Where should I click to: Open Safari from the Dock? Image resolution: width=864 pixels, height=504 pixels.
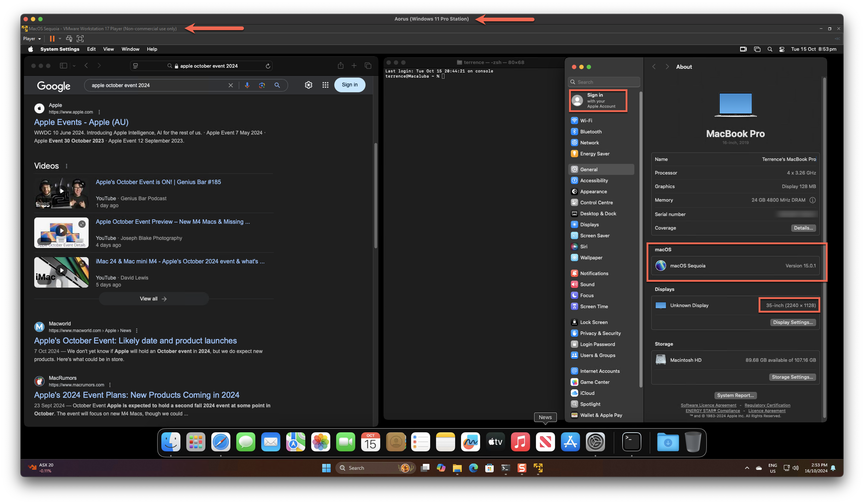(220, 442)
